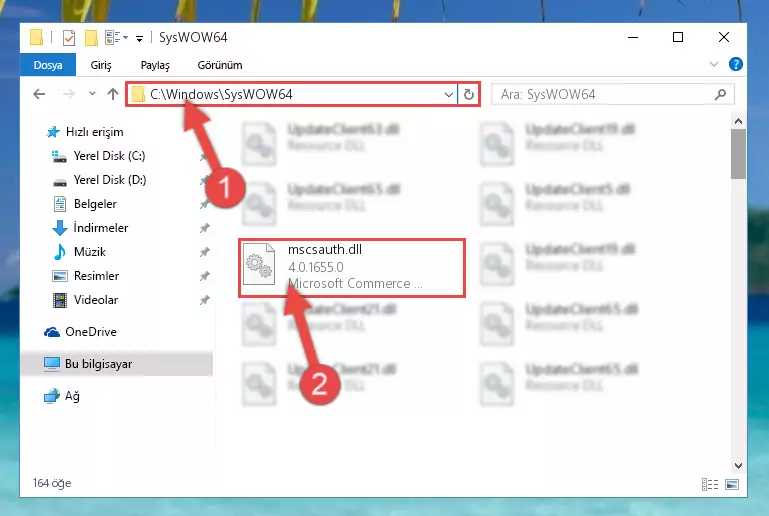Click the pin icon next to Müzik
The image size is (769, 516).
(x=205, y=252)
